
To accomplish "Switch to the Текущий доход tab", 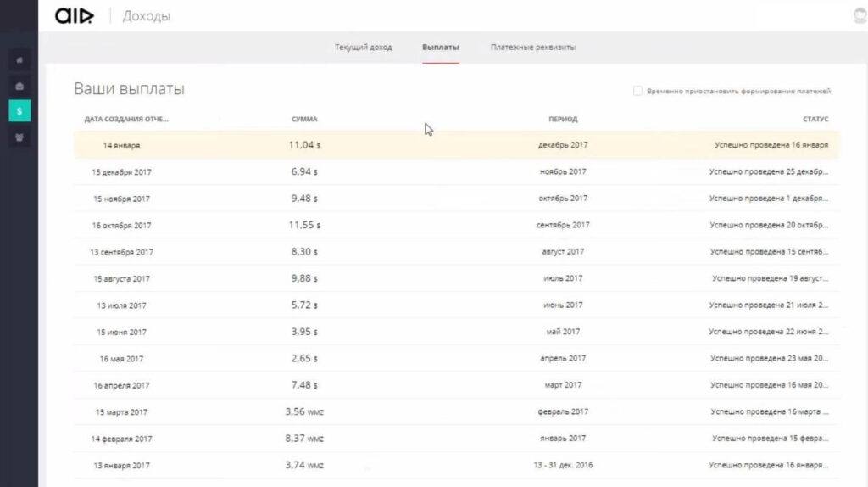I will (363, 48).
